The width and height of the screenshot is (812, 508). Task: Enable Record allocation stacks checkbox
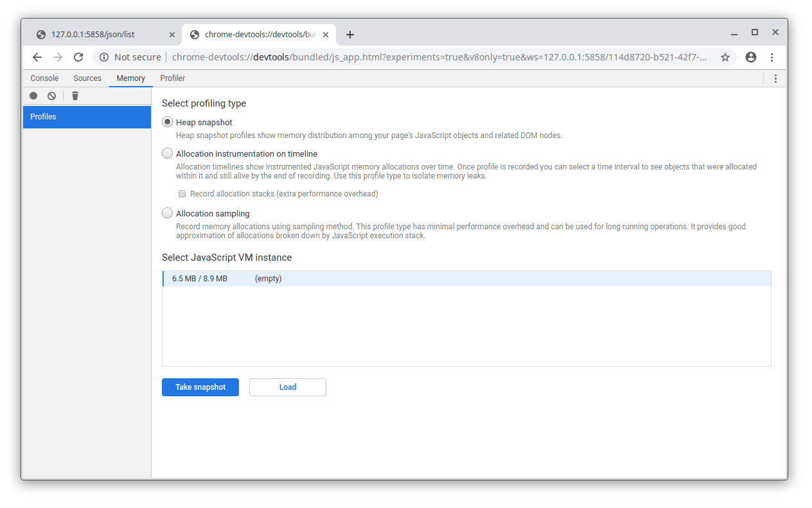[182, 194]
